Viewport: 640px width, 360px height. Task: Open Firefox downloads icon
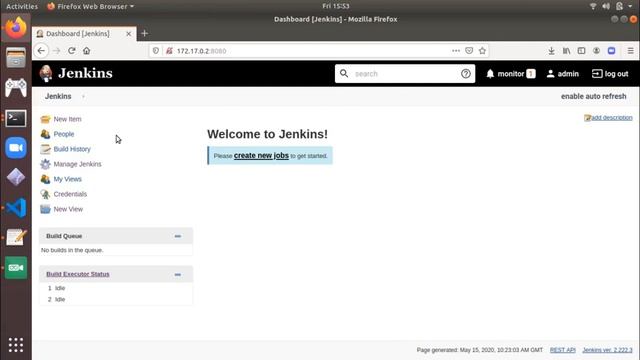[x=551, y=51]
